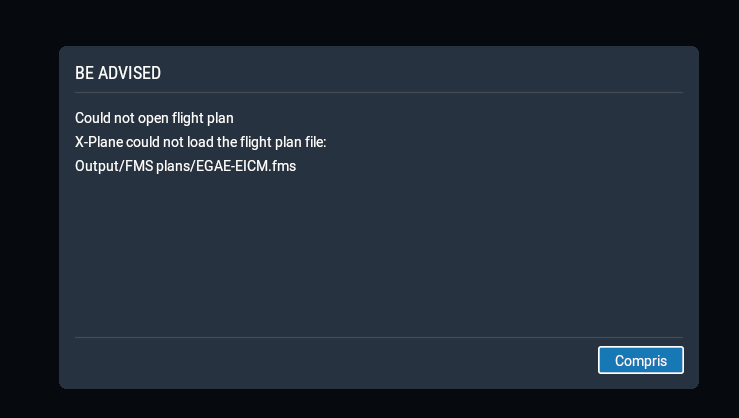Screen dimensions: 739x418
Task: Dismiss the alert with the Compris button
Action: point(640,360)
